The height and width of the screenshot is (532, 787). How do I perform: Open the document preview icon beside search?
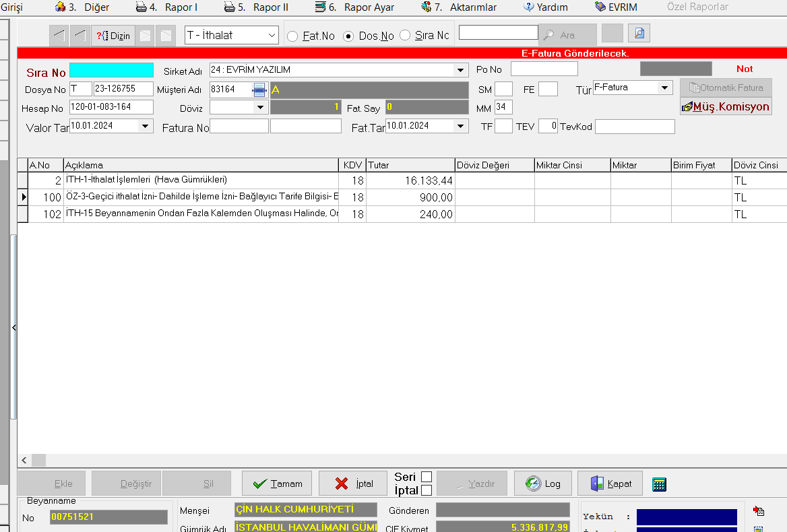click(638, 34)
